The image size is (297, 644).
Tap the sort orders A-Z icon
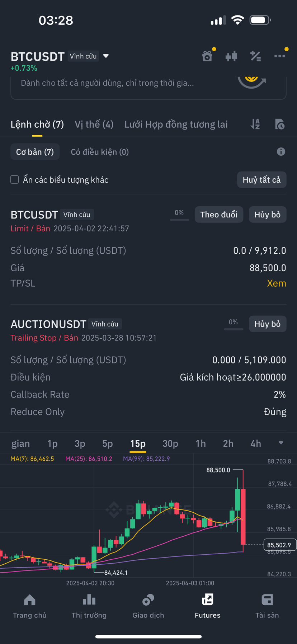(255, 124)
